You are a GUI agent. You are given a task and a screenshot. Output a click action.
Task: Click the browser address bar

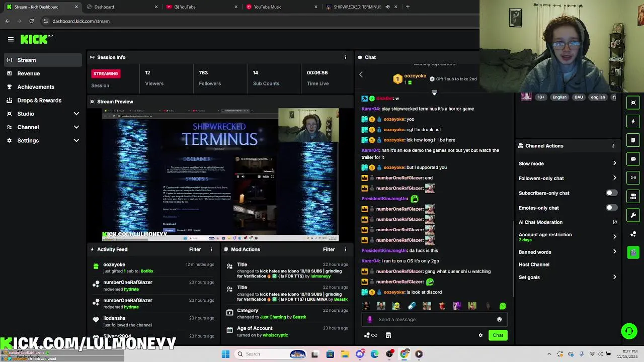pos(259,21)
